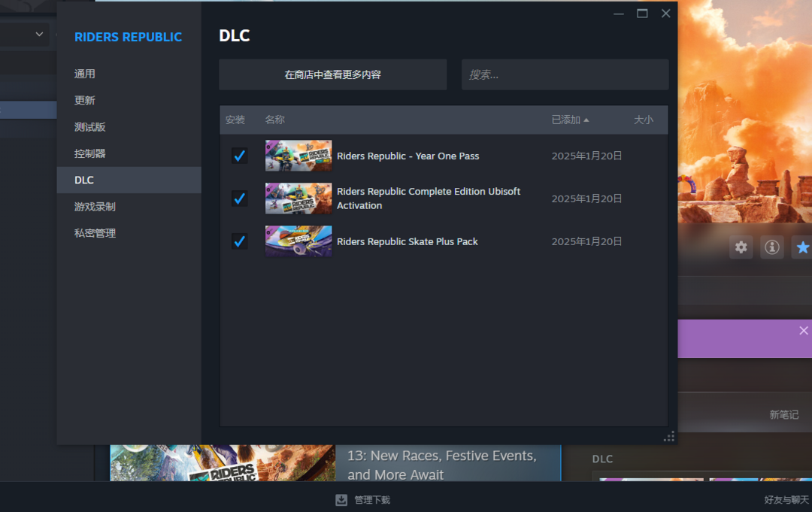Click the Skate Plus Pack thumbnail image
812x512 pixels.
[298, 241]
